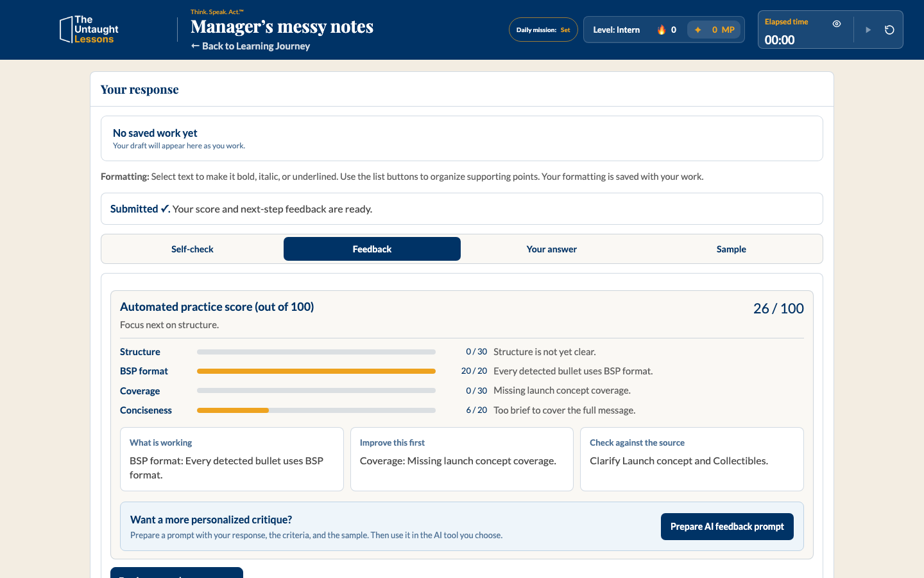Click the No saved work yet draft box
Screen dimensions: 924x578
click(x=462, y=139)
